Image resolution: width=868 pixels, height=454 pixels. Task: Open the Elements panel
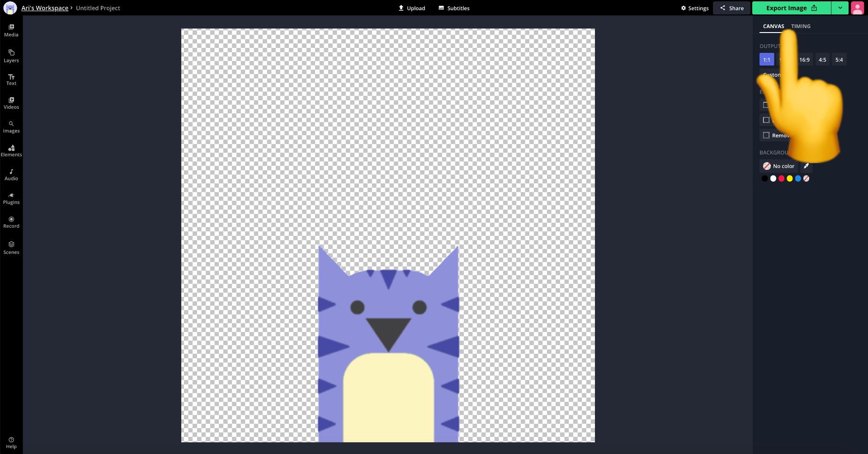(x=11, y=150)
